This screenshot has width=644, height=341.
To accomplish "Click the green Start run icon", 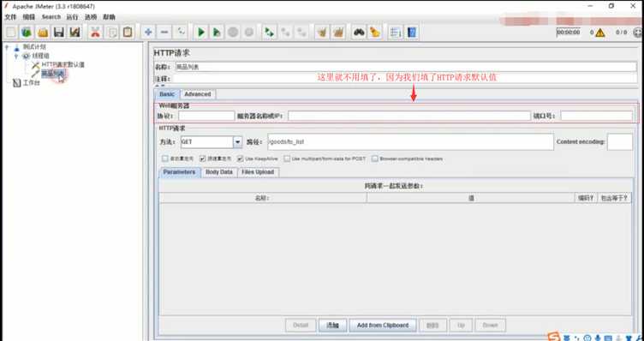I will point(201,32).
